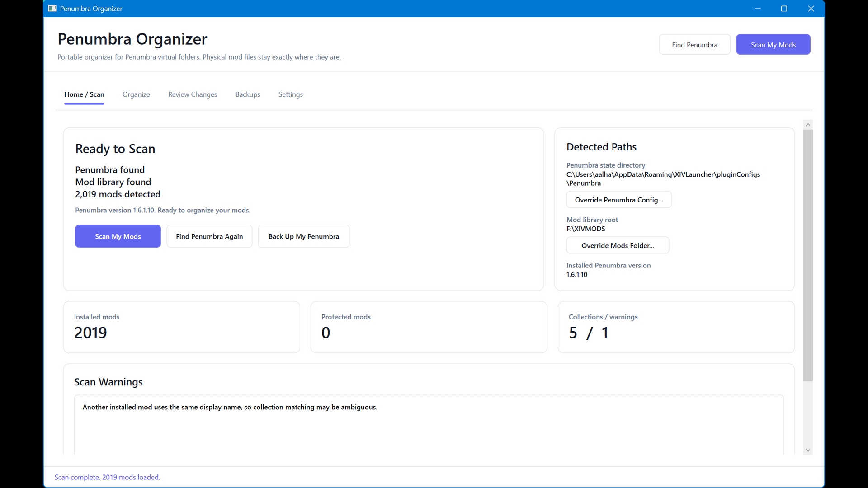Screen dimensions: 868x488
Task: Switch to the Organize tab
Action: (x=136, y=94)
